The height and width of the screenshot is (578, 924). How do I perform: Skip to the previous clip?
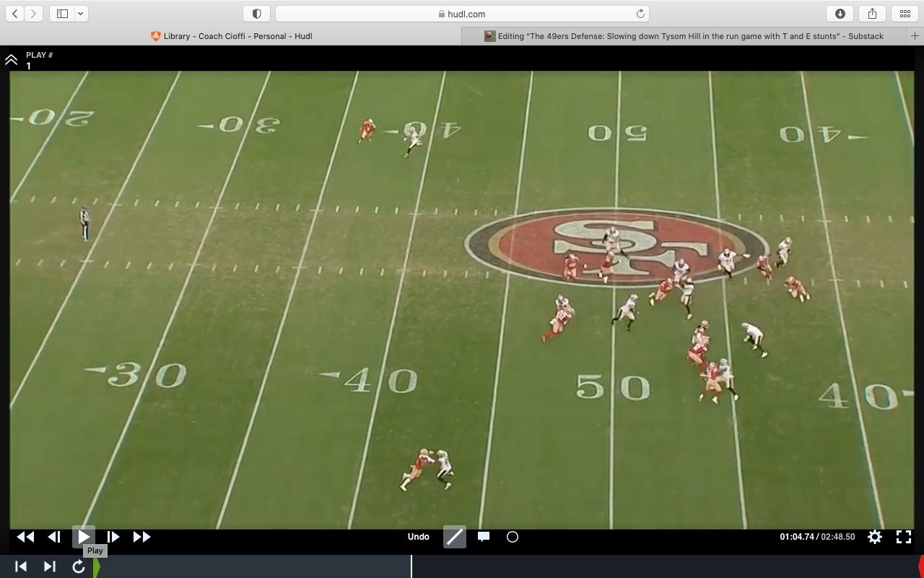[21, 566]
